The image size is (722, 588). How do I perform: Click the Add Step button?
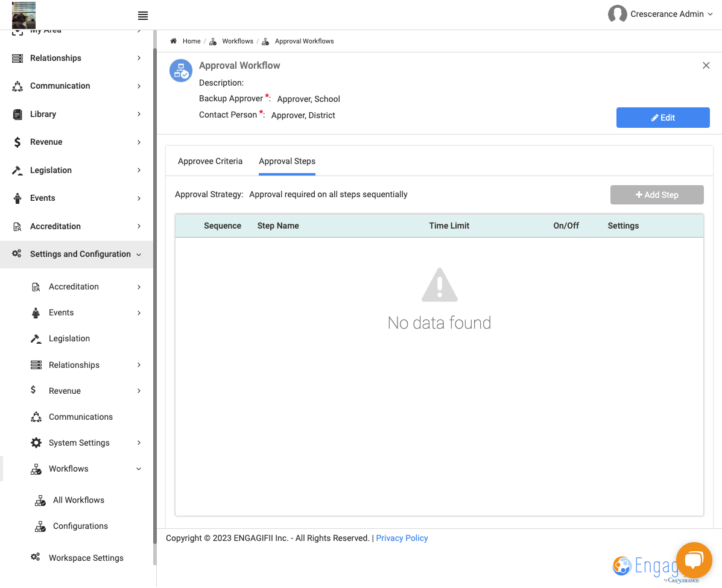(x=657, y=195)
